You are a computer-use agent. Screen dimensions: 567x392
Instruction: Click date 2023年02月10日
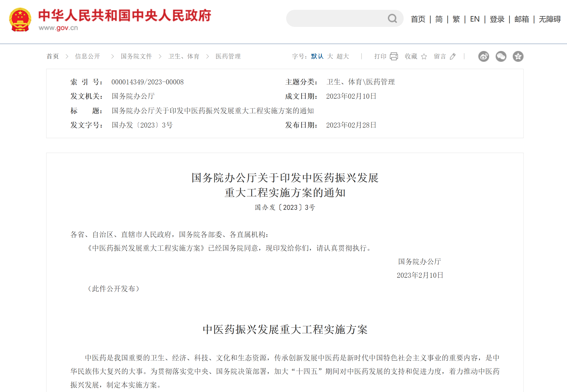pyautogui.click(x=351, y=96)
